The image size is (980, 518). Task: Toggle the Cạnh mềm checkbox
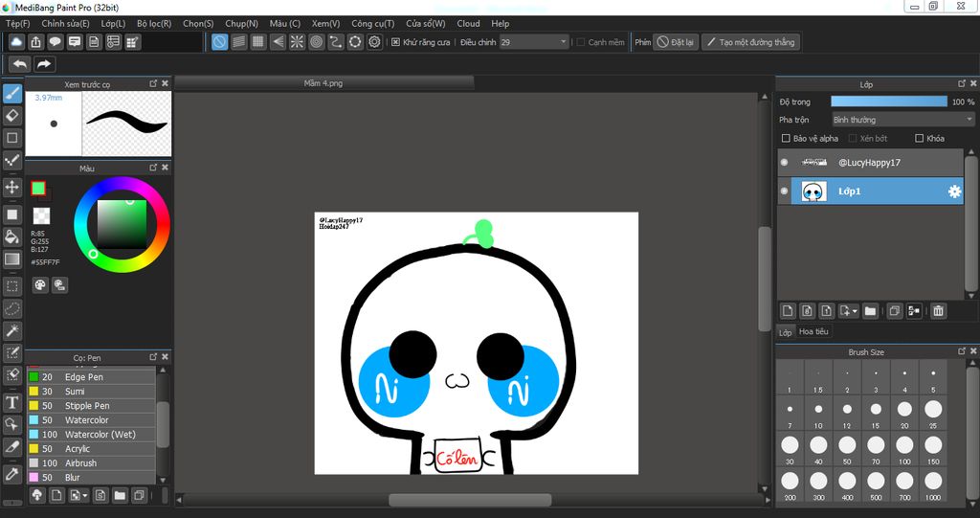point(581,42)
